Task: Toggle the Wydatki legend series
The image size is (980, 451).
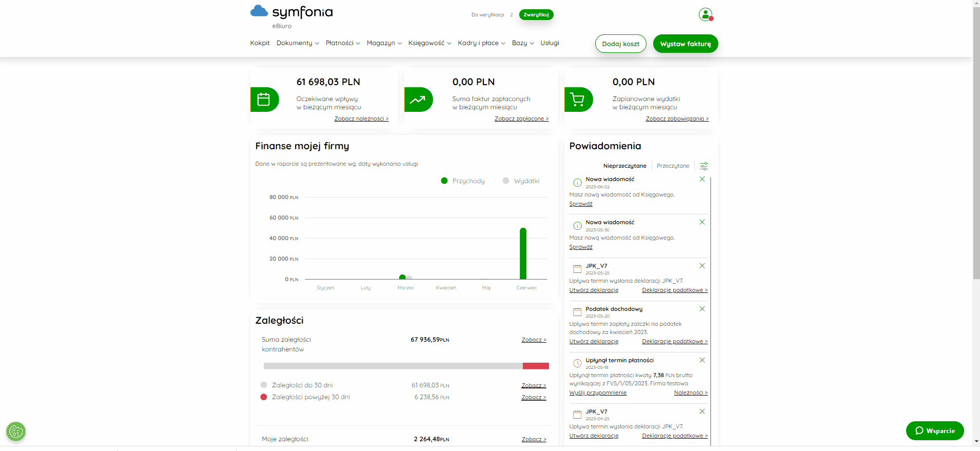Action: (521, 181)
